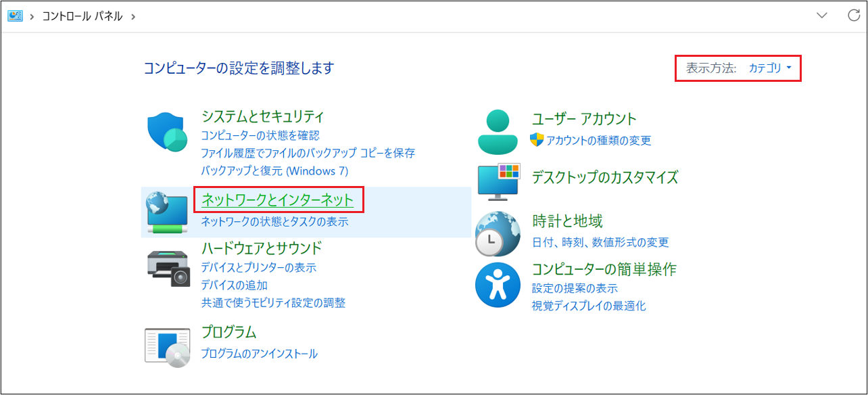Open プログラムのアンインストール
Viewport: 868px width, 395px height.
(260, 353)
